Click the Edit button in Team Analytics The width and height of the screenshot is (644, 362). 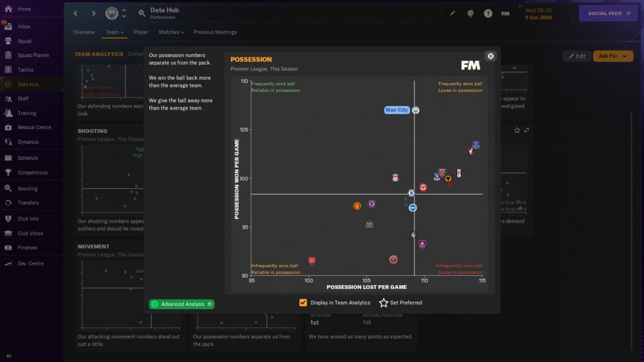(577, 56)
